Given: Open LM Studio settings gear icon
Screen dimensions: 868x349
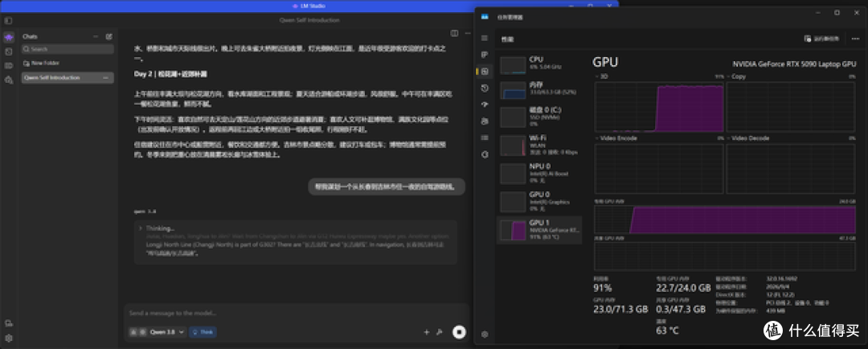Looking at the screenshot, I should 8,338.
